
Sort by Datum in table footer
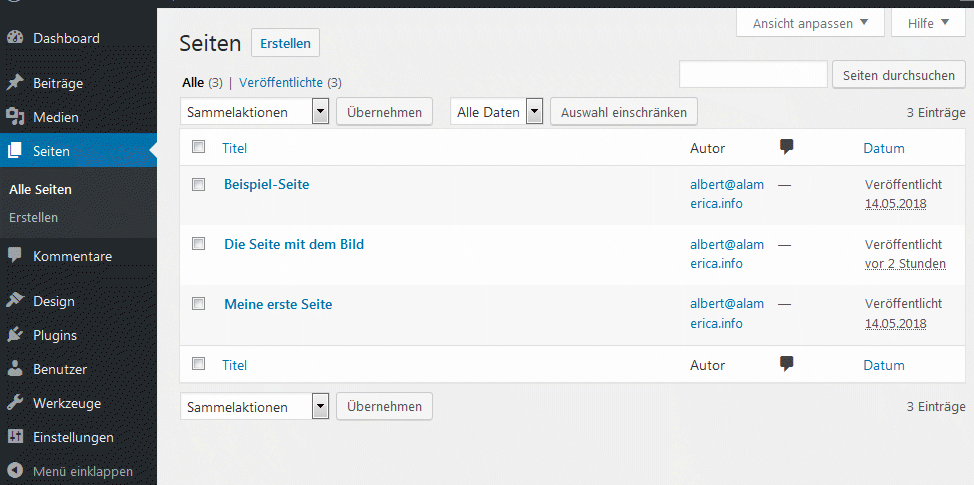click(884, 365)
